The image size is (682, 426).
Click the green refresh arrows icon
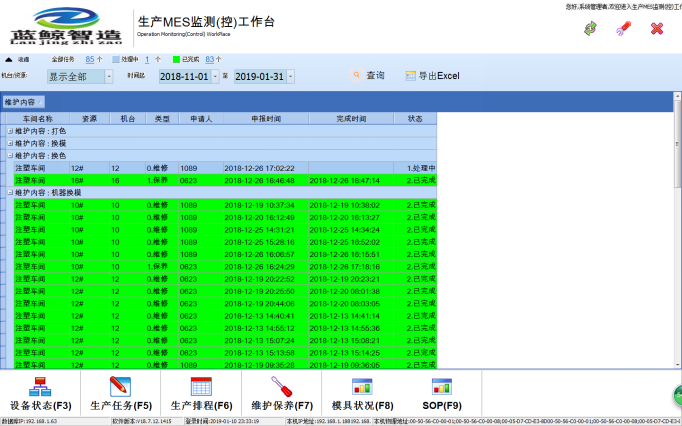pos(590,29)
